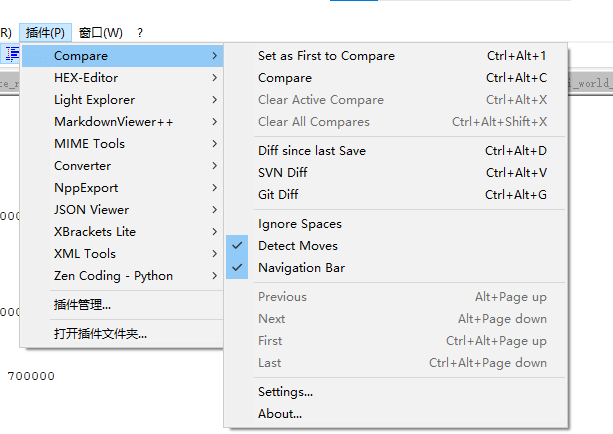This screenshot has height=434, width=613.
Task: Open 插件管理... plugin manager
Action: point(82,304)
